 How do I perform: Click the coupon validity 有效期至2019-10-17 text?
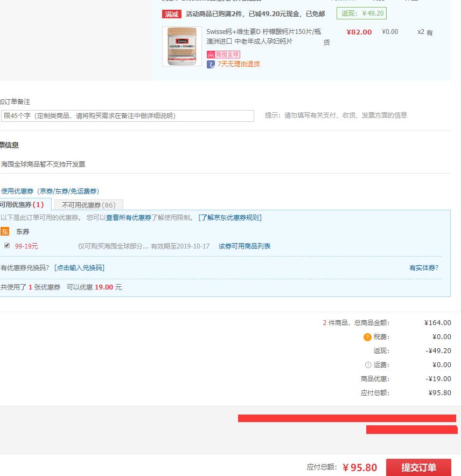tap(180, 246)
